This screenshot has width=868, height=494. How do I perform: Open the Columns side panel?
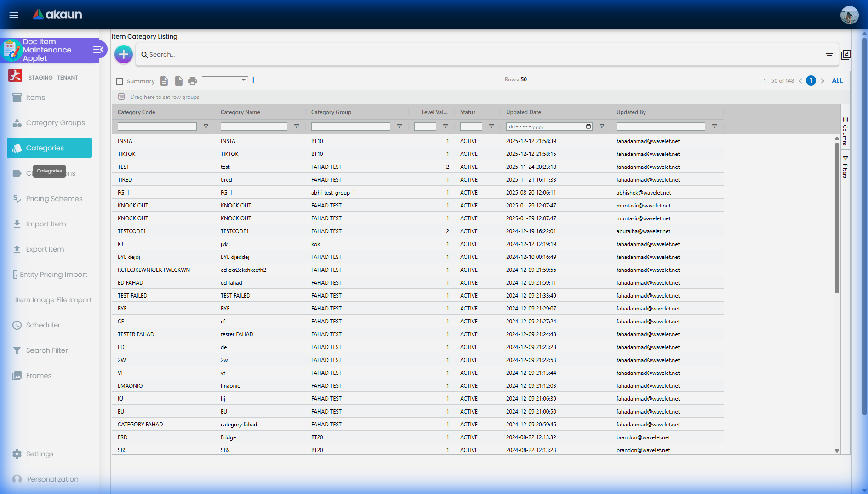pyautogui.click(x=845, y=132)
